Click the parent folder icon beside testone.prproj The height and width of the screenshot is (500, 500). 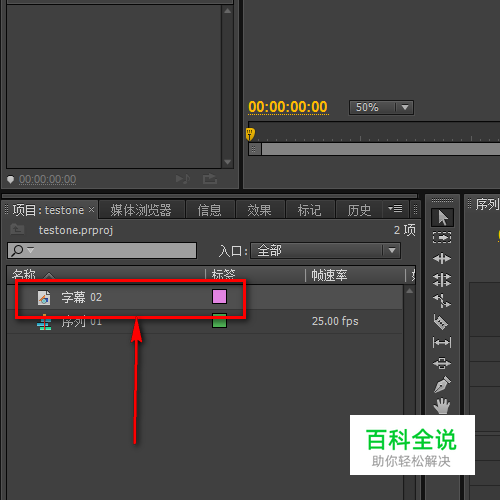pyautogui.click(x=17, y=229)
